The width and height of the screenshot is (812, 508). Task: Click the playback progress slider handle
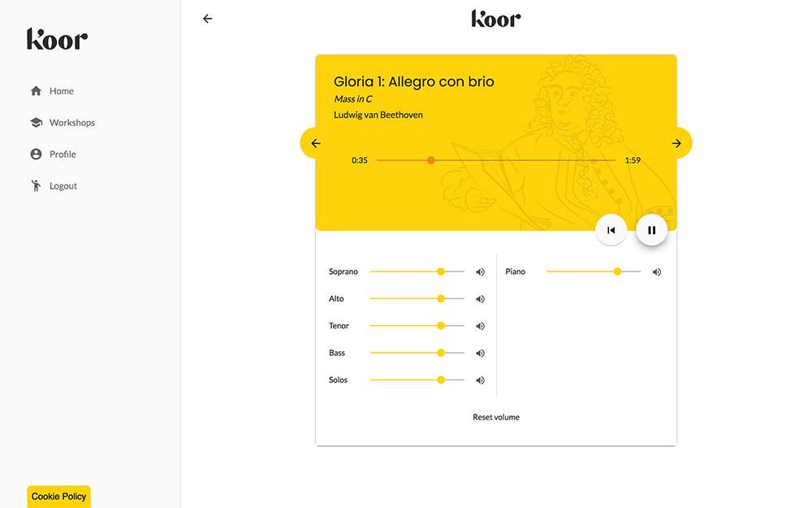pos(431,160)
